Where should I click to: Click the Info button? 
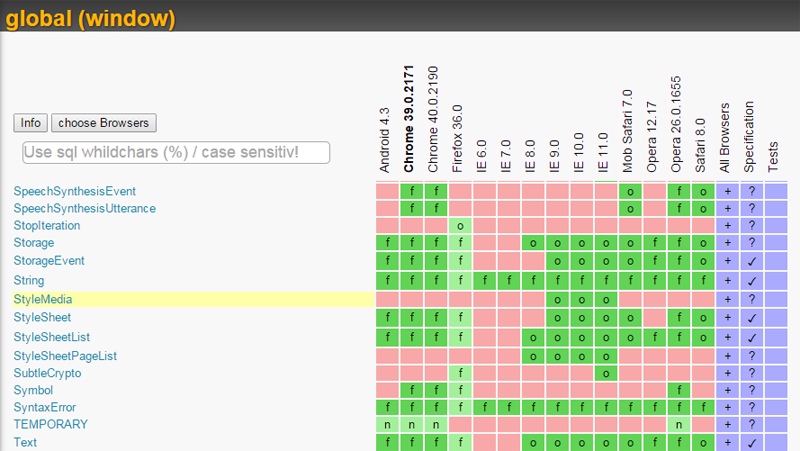31,123
